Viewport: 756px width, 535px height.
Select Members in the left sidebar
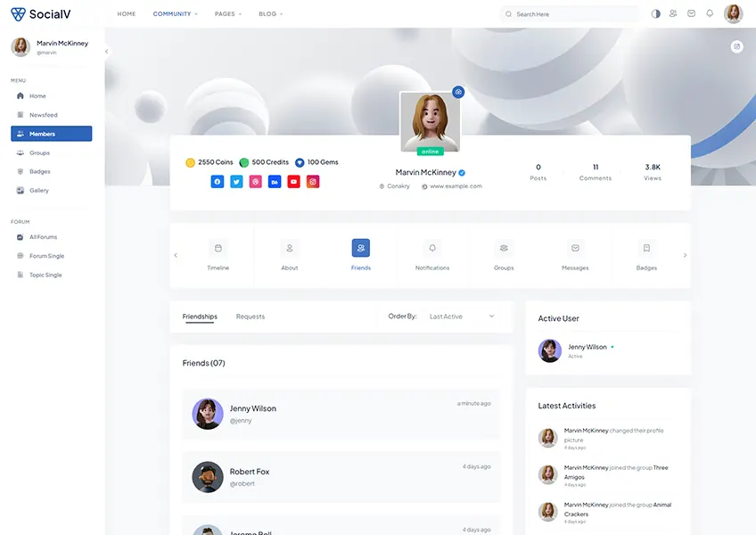point(51,133)
